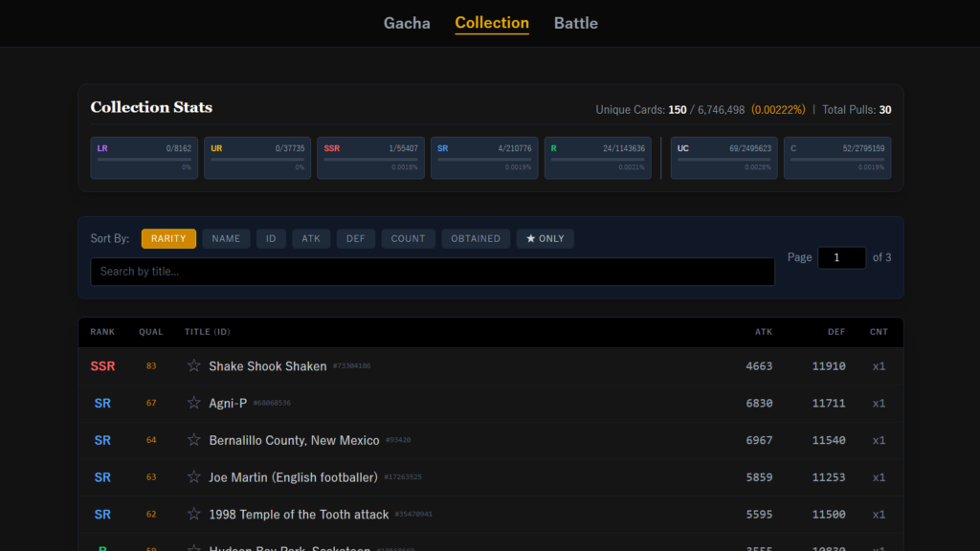This screenshot has height=551, width=980.
Task: Focus the Search by title field
Action: click(x=432, y=272)
